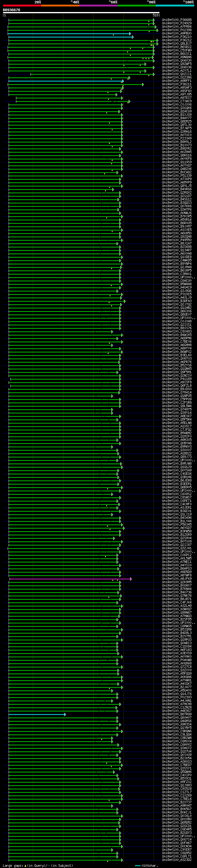Click the orange ~40% identity legend segment
This screenshot has width=197, height=868.
coord(60,6)
